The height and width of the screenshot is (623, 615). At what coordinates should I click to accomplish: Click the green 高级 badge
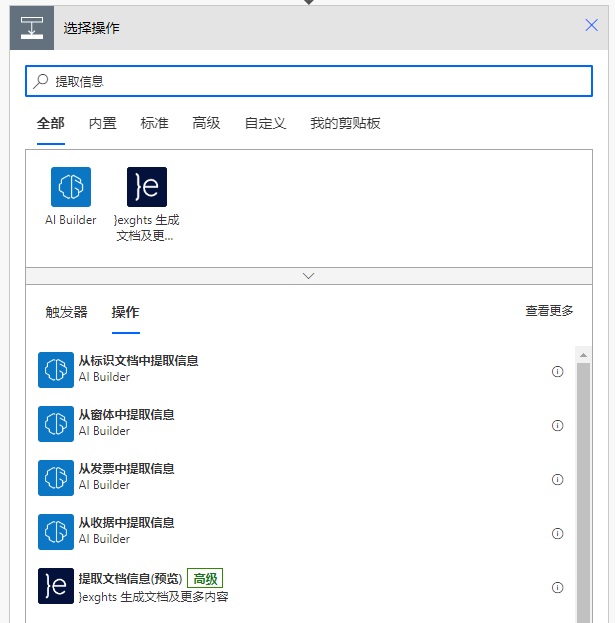click(x=205, y=578)
